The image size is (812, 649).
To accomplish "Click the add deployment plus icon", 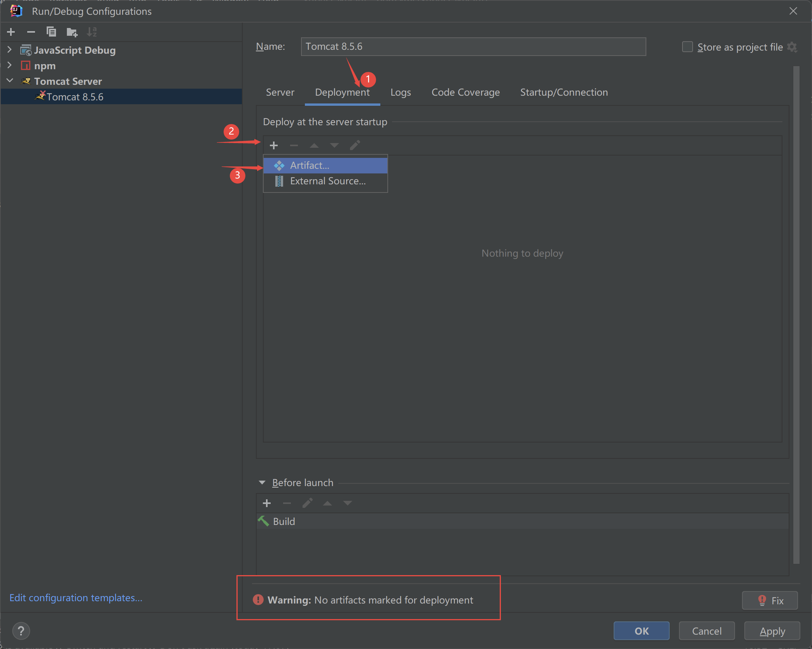I will click(x=274, y=145).
